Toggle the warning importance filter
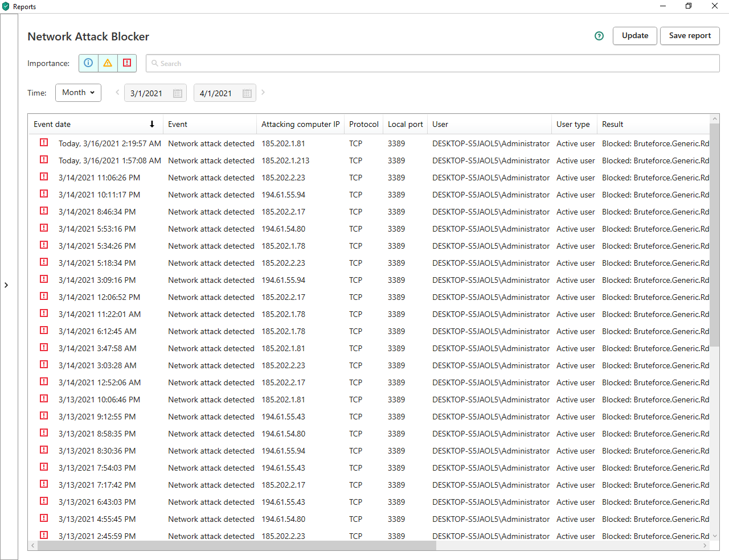 pos(108,63)
